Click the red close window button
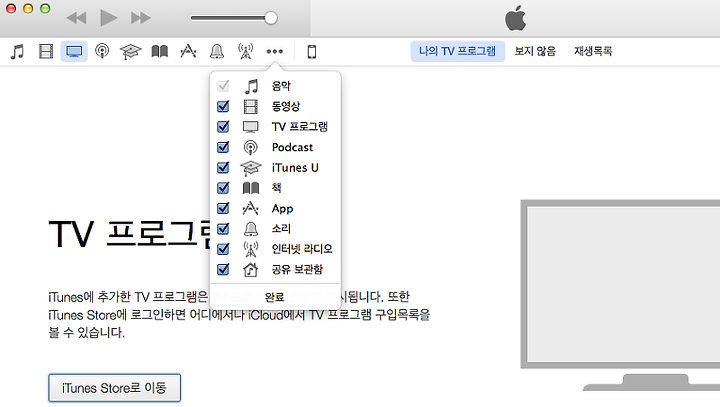The height and width of the screenshot is (407, 720). [x=11, y=8]
